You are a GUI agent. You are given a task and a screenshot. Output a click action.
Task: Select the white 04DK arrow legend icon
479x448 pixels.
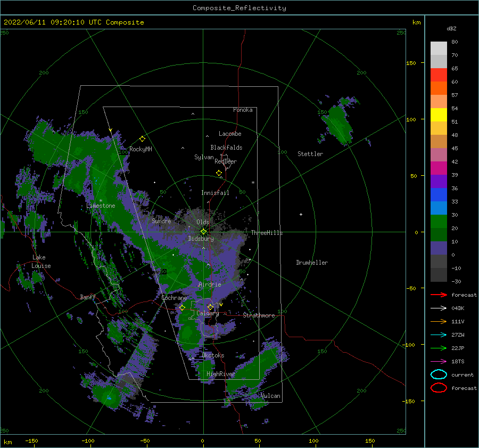[x=439, y=308]
